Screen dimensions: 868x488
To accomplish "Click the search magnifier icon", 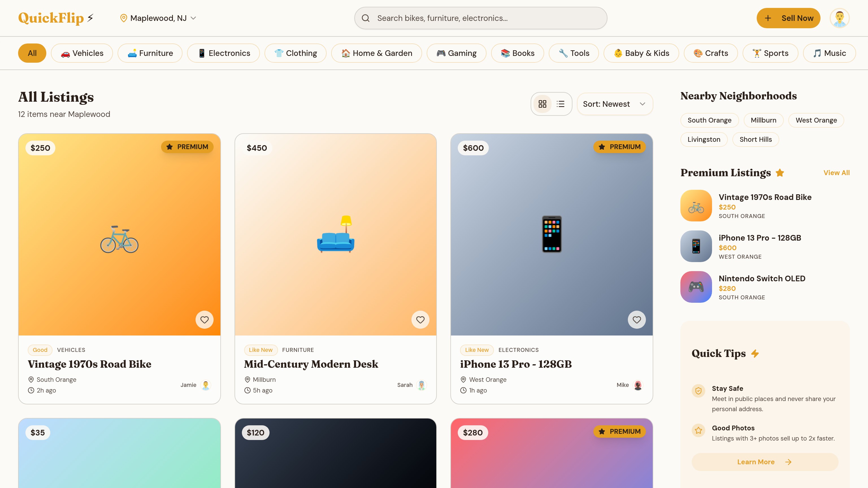I will (x=366, y=18).
